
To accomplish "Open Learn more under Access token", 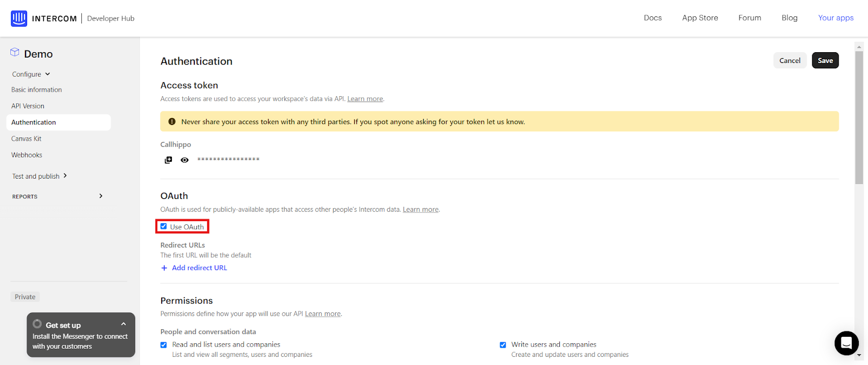I will 365,99.
